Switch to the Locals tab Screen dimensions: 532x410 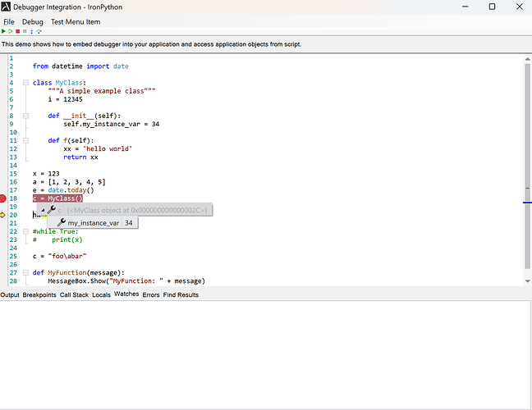pos(102,295)
